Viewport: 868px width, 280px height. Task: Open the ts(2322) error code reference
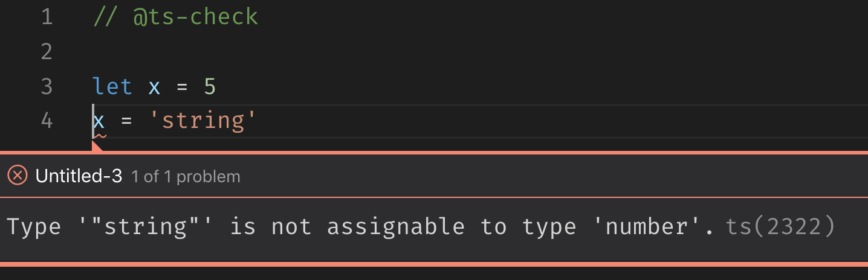[780, 226]
